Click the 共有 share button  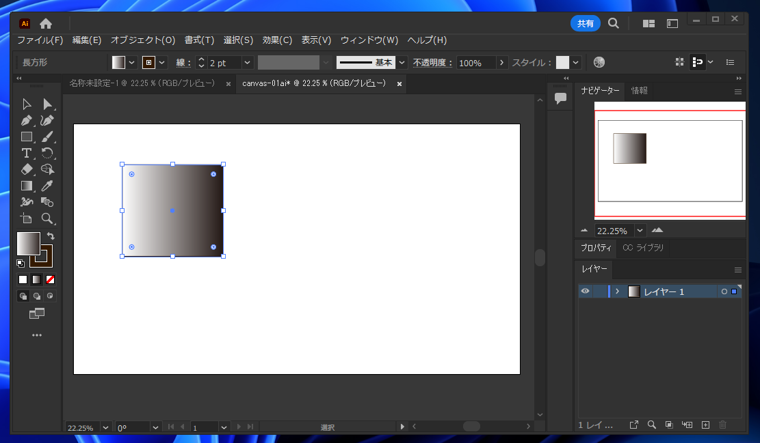coord(586,23)
